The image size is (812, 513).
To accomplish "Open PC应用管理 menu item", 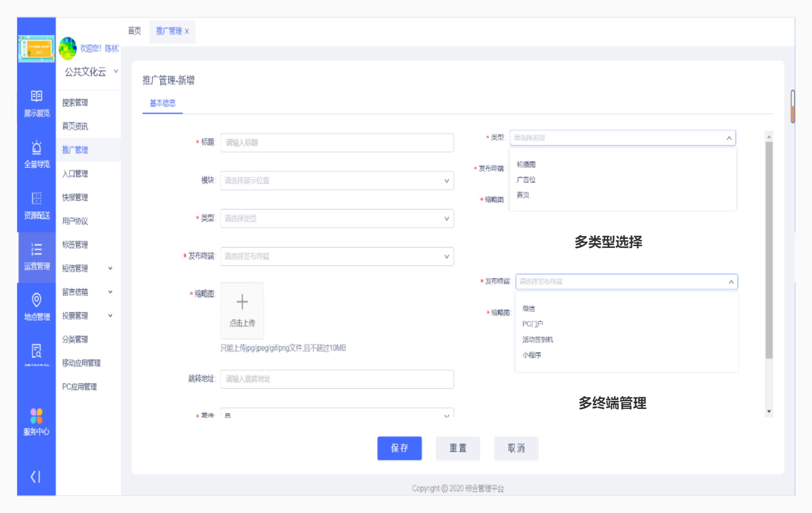I will [80, 387].
